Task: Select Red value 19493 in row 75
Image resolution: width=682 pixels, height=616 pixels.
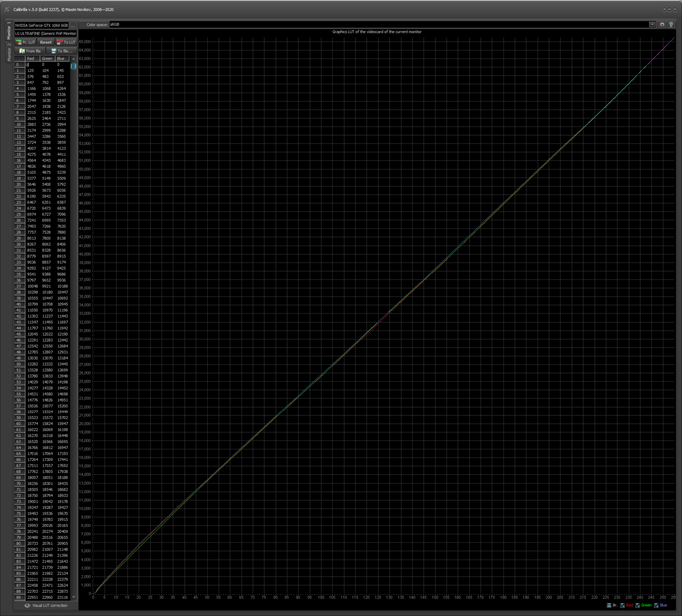Action: pyautogui.click(x=32, y=514)
